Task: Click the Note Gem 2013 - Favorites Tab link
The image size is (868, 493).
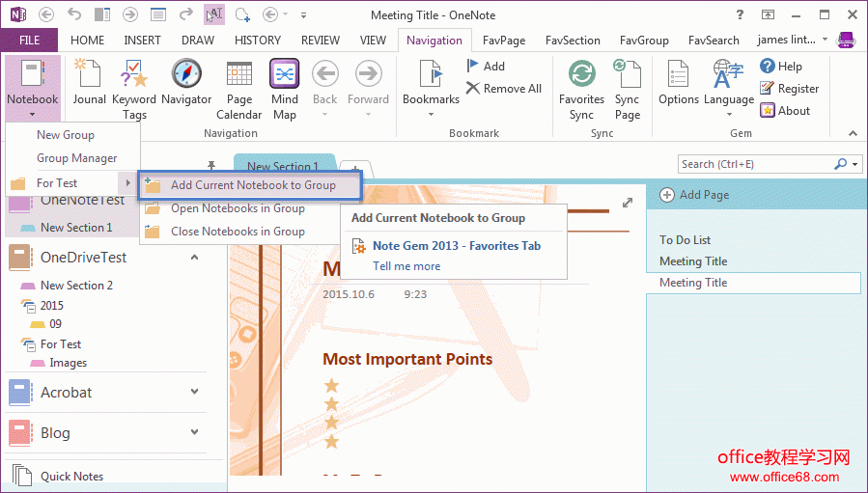Action: click(x=457, y=246)
